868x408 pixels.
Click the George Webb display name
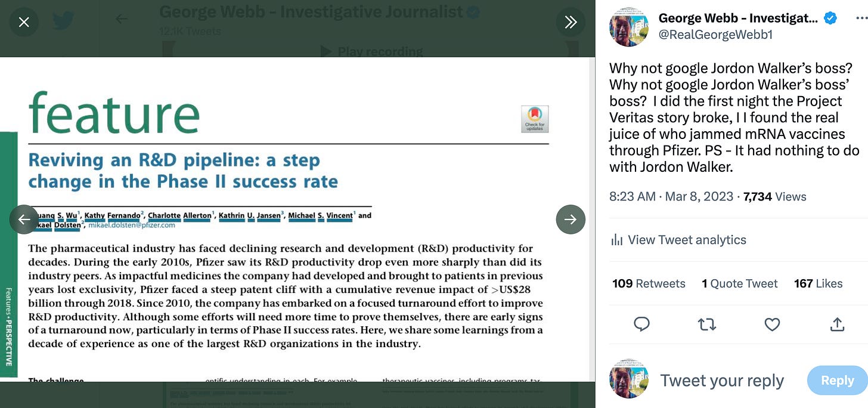(738, 18)
